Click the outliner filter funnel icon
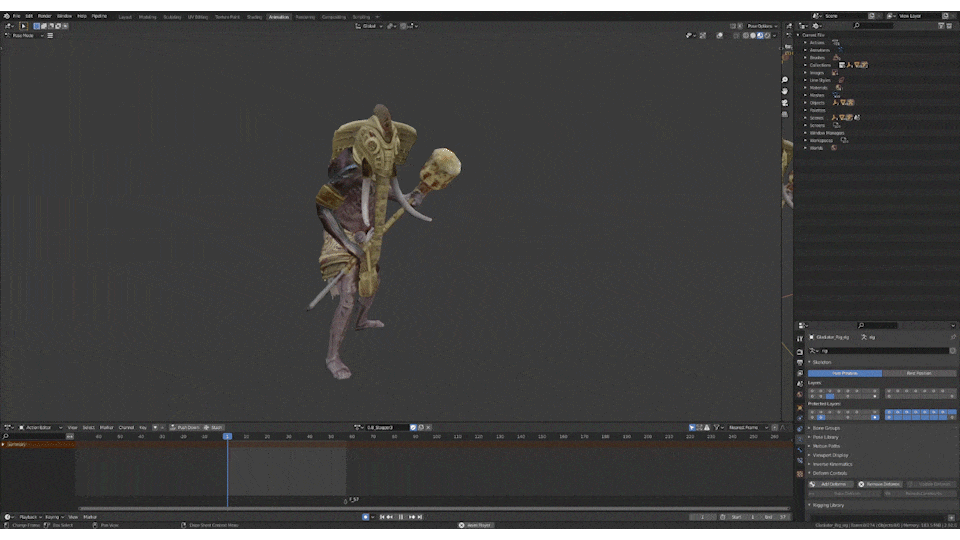 (x=943, y=25)
